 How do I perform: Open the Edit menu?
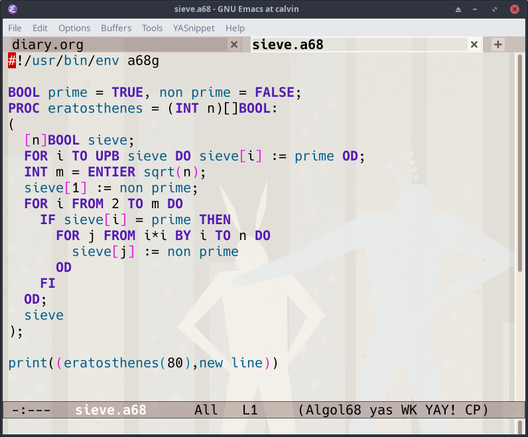[40, 28]
